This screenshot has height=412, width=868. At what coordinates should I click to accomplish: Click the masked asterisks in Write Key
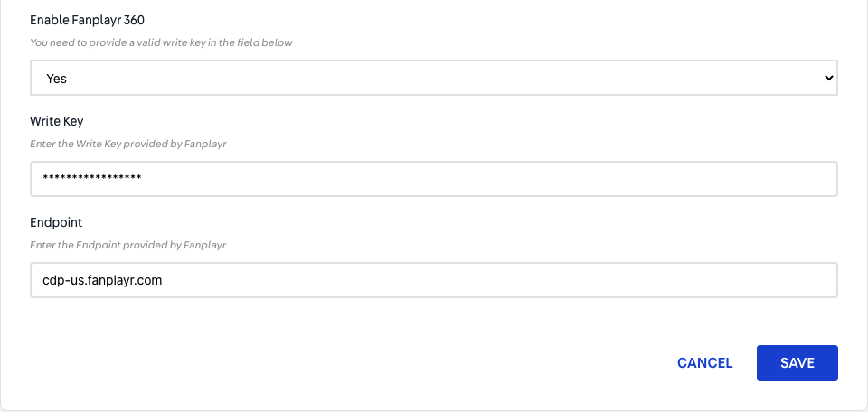(92, 177)
